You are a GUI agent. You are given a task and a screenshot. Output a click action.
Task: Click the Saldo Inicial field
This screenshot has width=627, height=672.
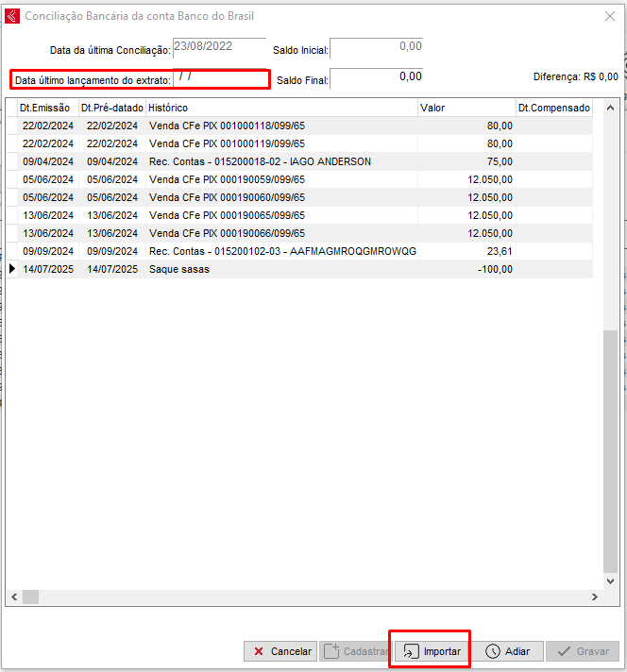tap(377, 47)
